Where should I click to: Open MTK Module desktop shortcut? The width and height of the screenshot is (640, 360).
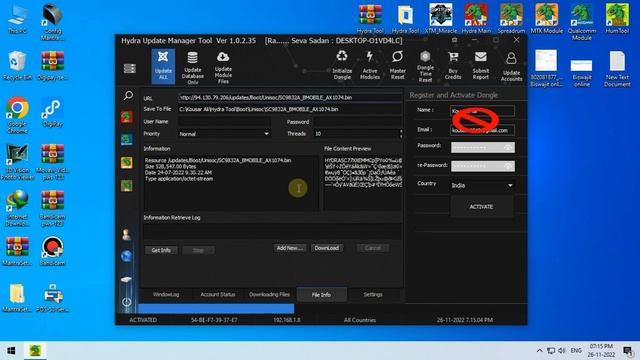[x=547, y=19]
